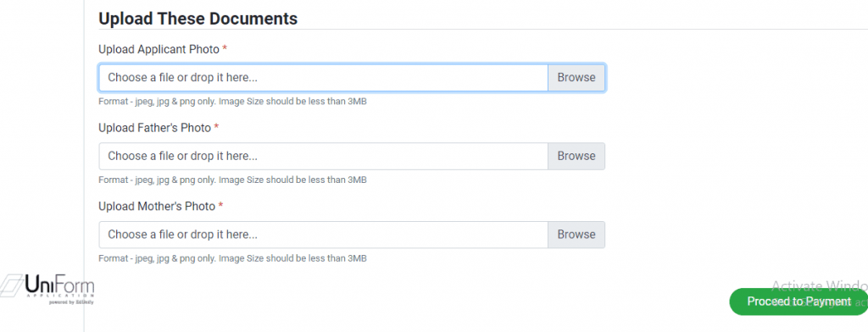868x332 pixels.
Task: Select the Mother's Photo file drop field
Action: coord(323,235)
